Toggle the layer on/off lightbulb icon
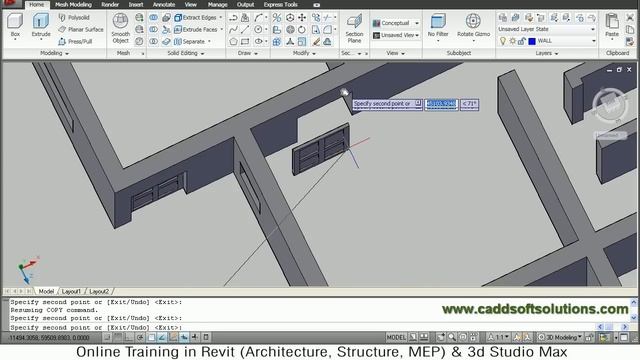This screenshot has width=640, height=360. [503, 41]
